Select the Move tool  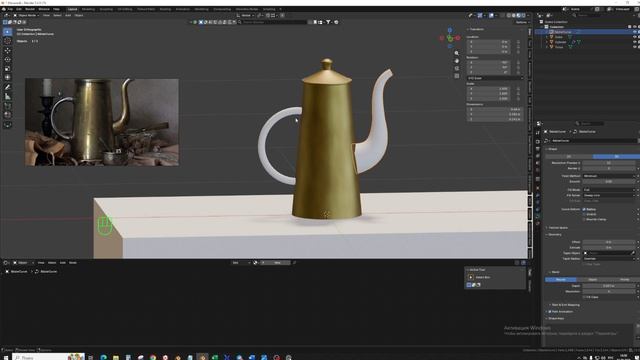[7, 51]
